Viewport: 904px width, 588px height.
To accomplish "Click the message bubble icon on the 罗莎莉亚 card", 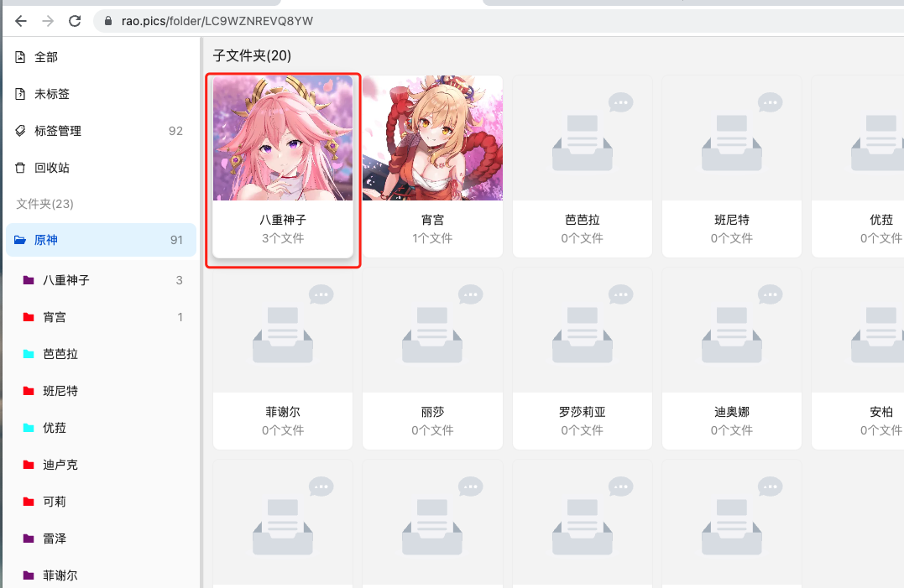I will tap(620, 294).
